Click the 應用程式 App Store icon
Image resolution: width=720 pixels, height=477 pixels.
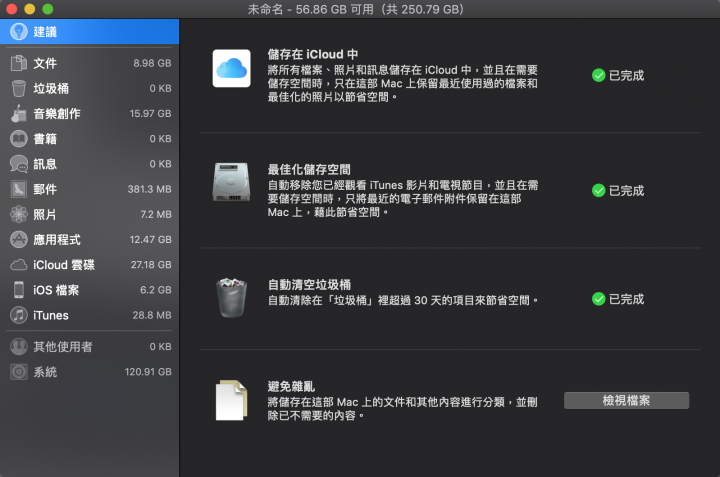[19, 240]
